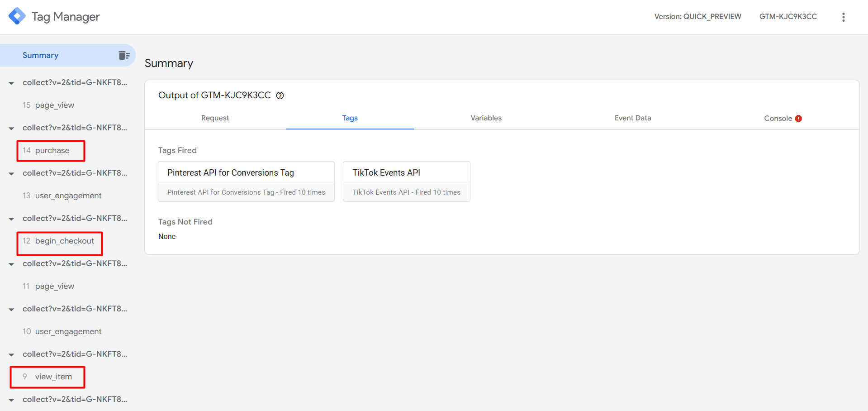Click the Tag Manager logo icon
868x411 pixels.
pyautogui.click(x=17, y=16)
